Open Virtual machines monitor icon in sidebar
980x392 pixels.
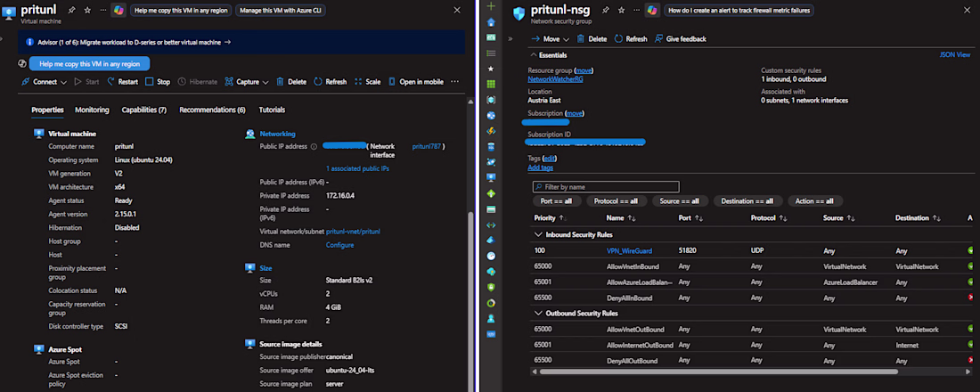click(491, 177)
